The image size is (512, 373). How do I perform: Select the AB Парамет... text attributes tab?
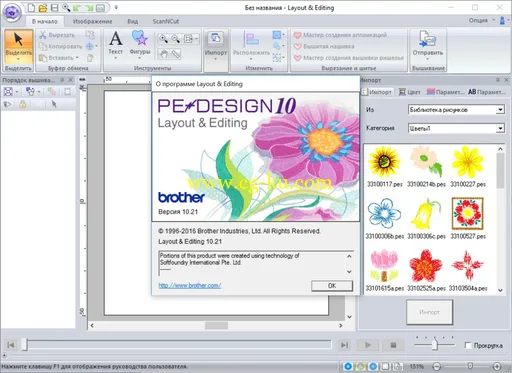click(487, 92)
